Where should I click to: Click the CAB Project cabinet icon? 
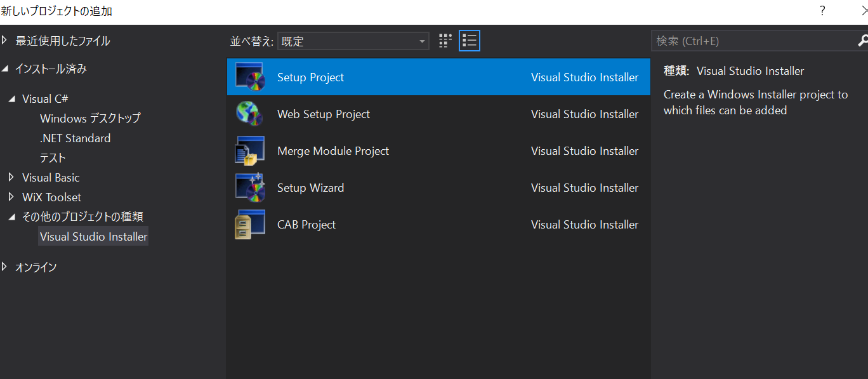[x=250, y=224]
